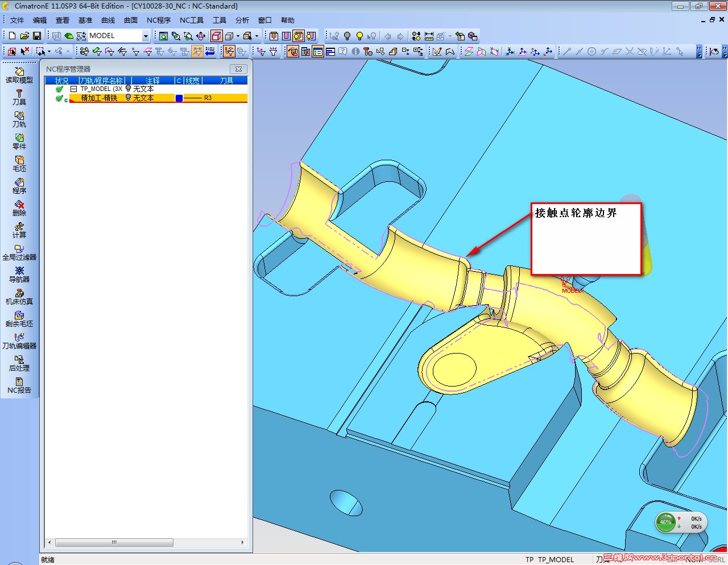Click the red X deselect cursor icon
This screenshot has height=565, width=728.
[x=25, y=51]
